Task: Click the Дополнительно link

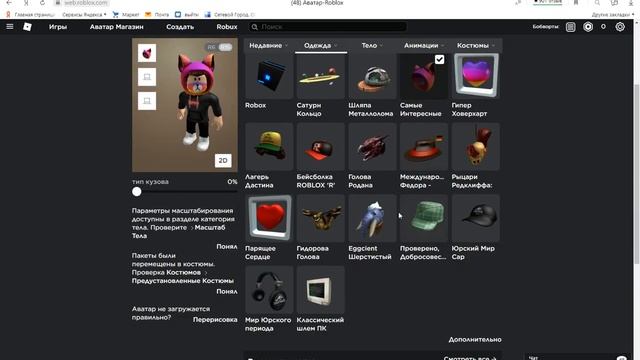Action: pyautogui.click(x=475, y=340)
